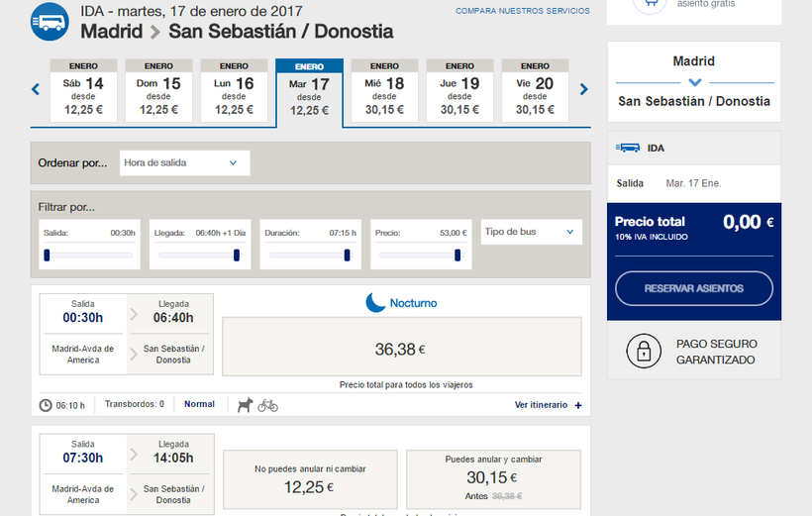
Task: Show later dates with the right arrow
Action: point(584,89)
